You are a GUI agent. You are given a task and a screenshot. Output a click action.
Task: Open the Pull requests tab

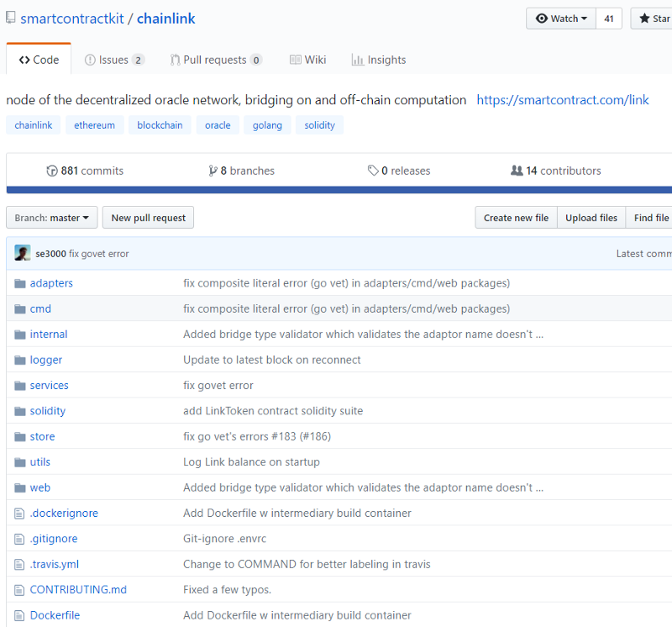point(217,60)
